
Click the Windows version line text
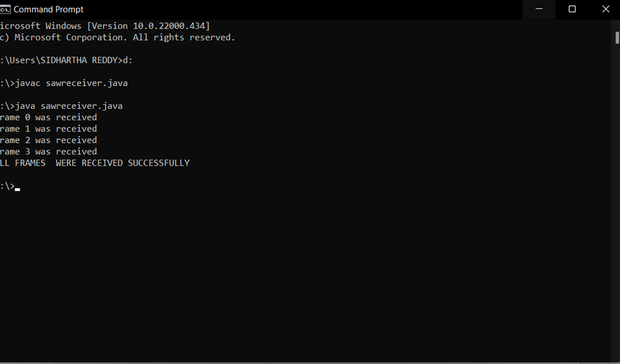105,25
